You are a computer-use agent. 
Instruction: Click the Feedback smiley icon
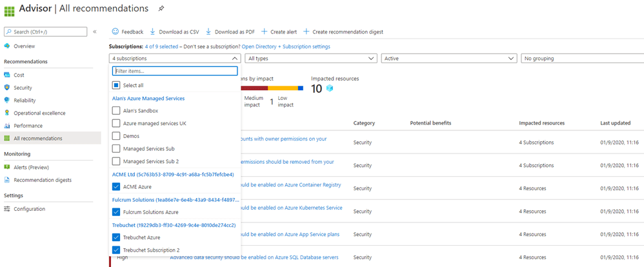(x=116, y=32)
